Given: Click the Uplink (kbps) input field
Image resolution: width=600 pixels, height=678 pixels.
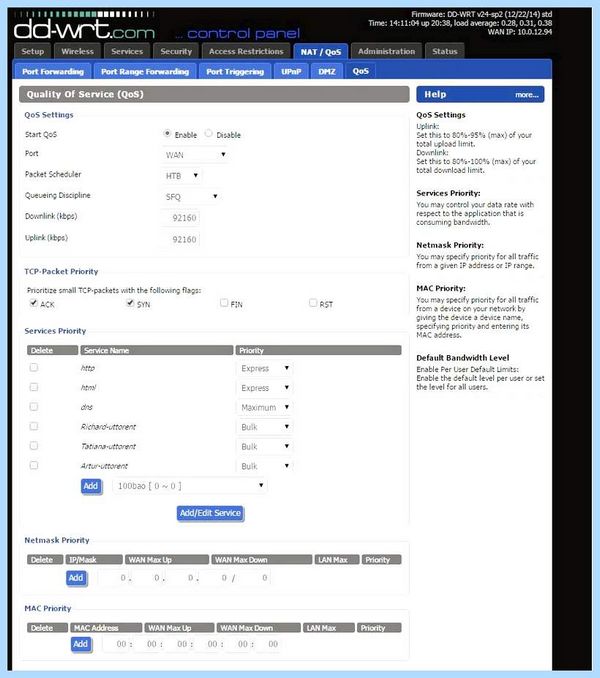Looking at the screenshot, I should point(180,239).
